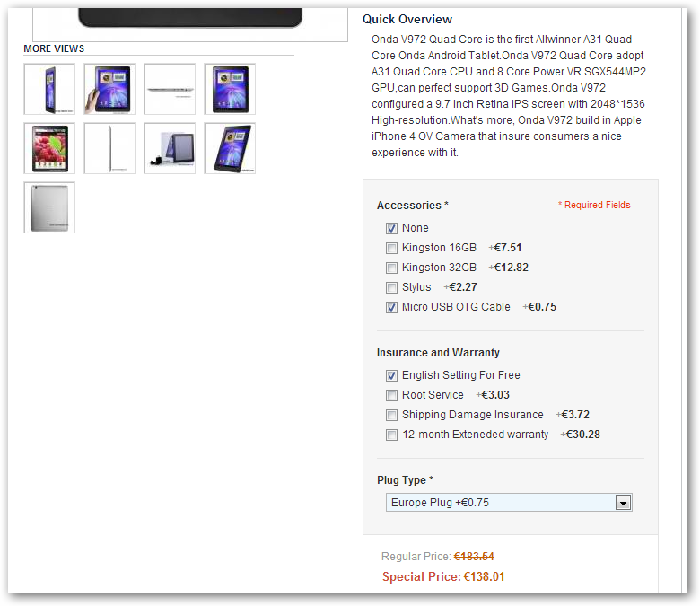The height and width of the screenshot is (606, 700).
Task: Tick the Kingston 16GB checkbox
Action: (x=391, y=249)
